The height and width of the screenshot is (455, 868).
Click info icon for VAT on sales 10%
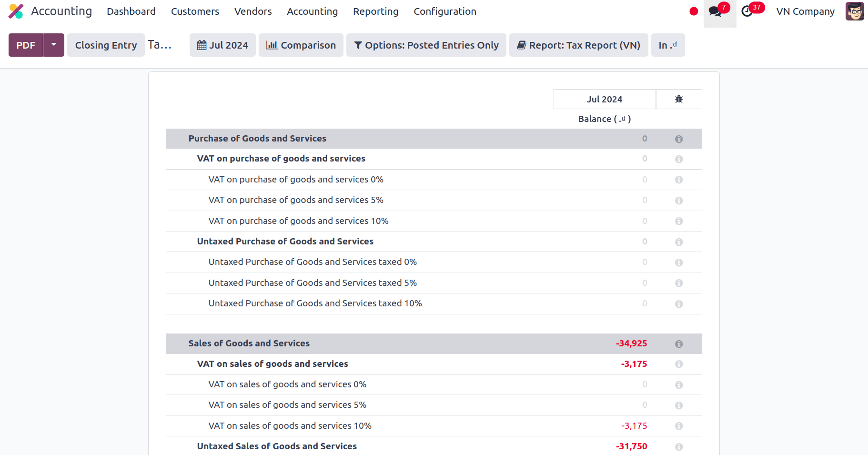(x=679, y=426)
